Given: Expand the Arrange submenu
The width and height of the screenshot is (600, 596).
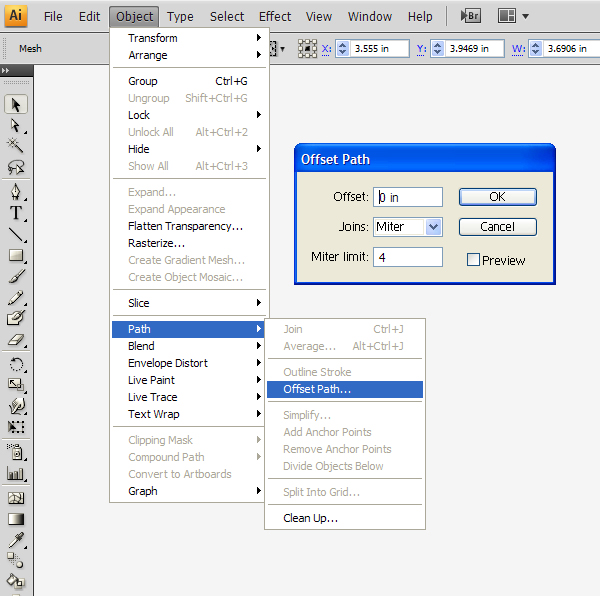Looking at the screenshot, I should coord(189,55).
